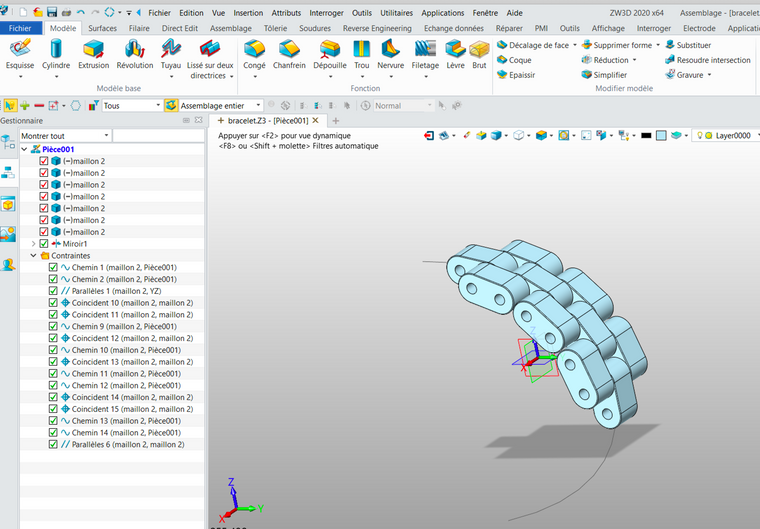Open the Insertion menu
The image size is (760, 529).
[248, 13]
